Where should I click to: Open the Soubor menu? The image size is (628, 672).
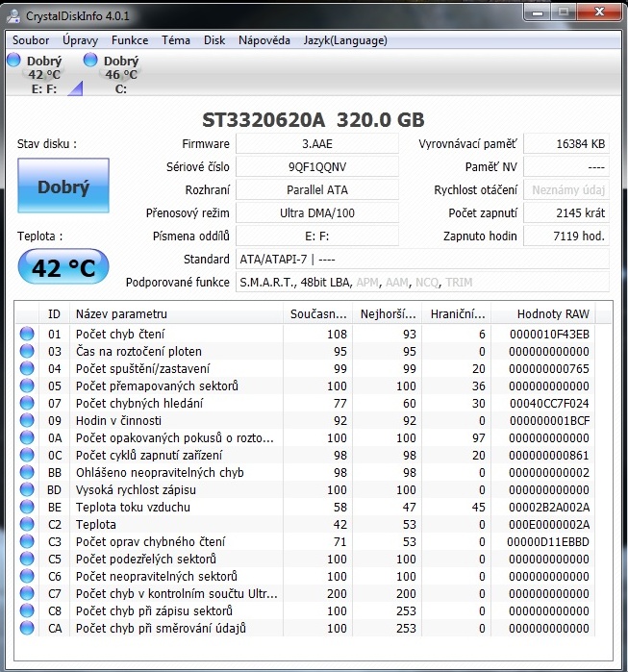[x=31, y=40]
